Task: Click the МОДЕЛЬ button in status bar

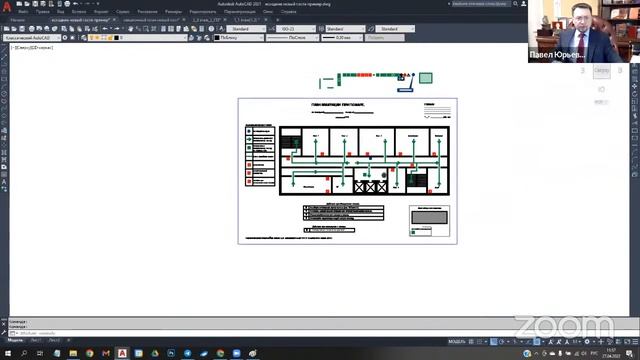Action: pos(456,342)
